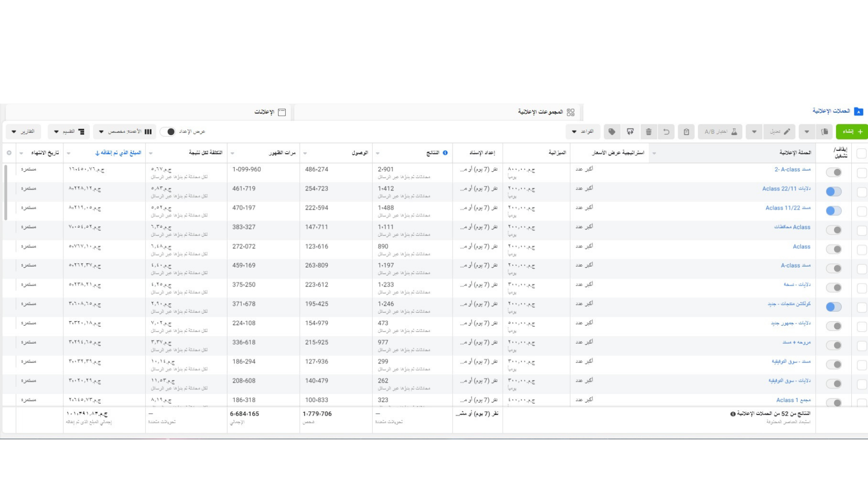868x488 pixels.
Task: Open the Aclass 11/22 campaign link
Action: pos(788,208)
